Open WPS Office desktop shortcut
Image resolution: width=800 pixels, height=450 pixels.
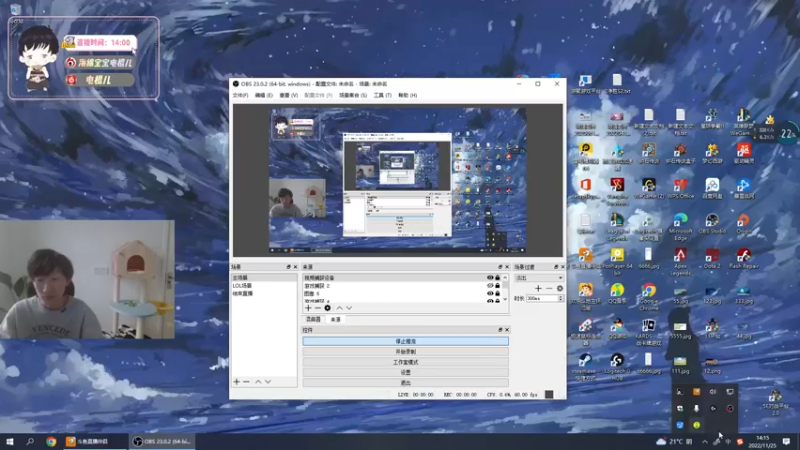click(680, 189)
